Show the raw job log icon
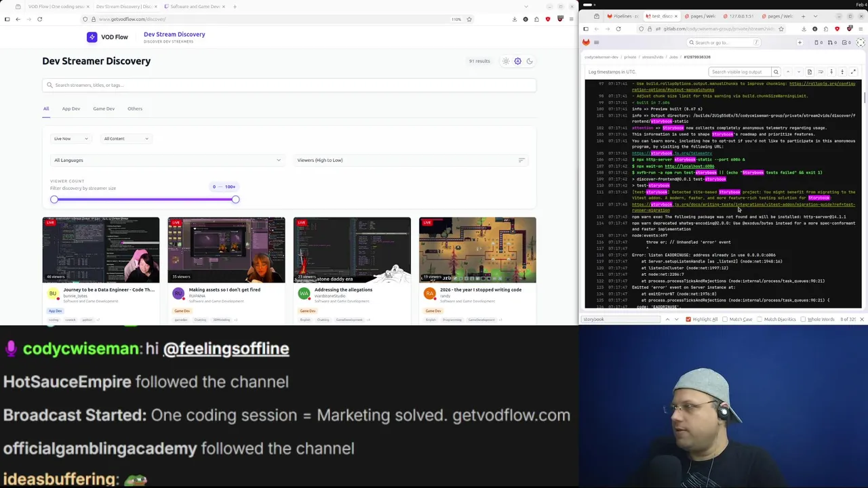 (810, 72)
